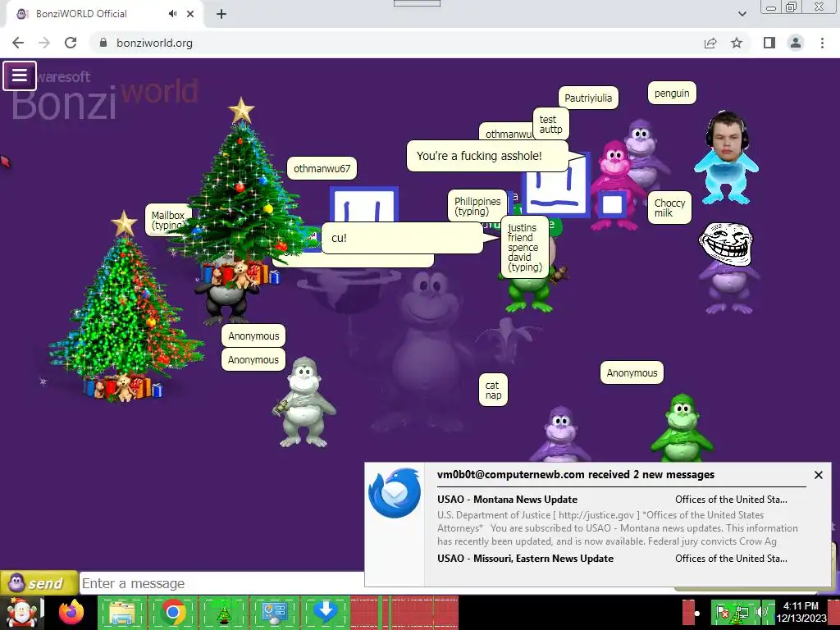Screen dimensions: 840x630
Task: Open the volume tray speaker icon
Action: [x=761, y=612]
